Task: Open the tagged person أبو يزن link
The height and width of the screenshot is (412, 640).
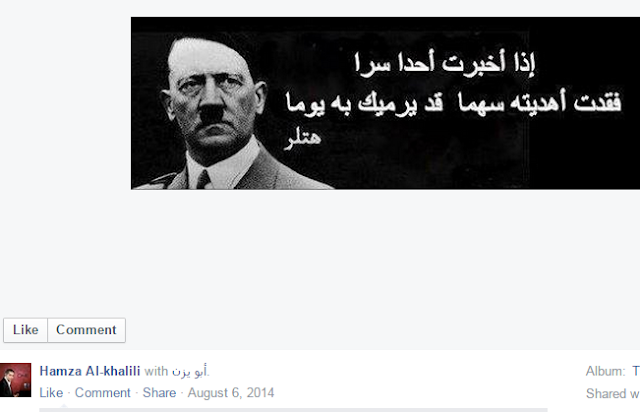Action: click(x=189, y=371)
